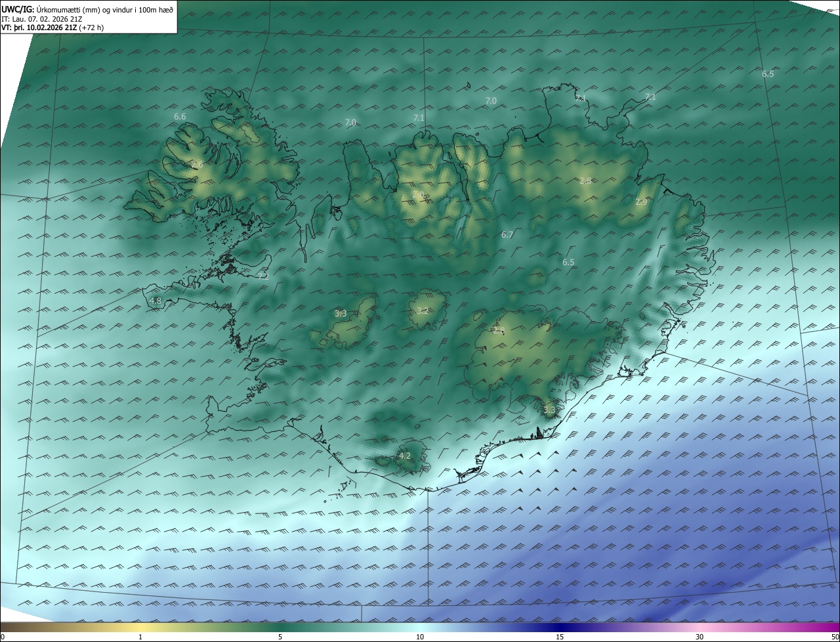
Task: Click the colorbar tick labeled 1
Action: click(140, 637)
